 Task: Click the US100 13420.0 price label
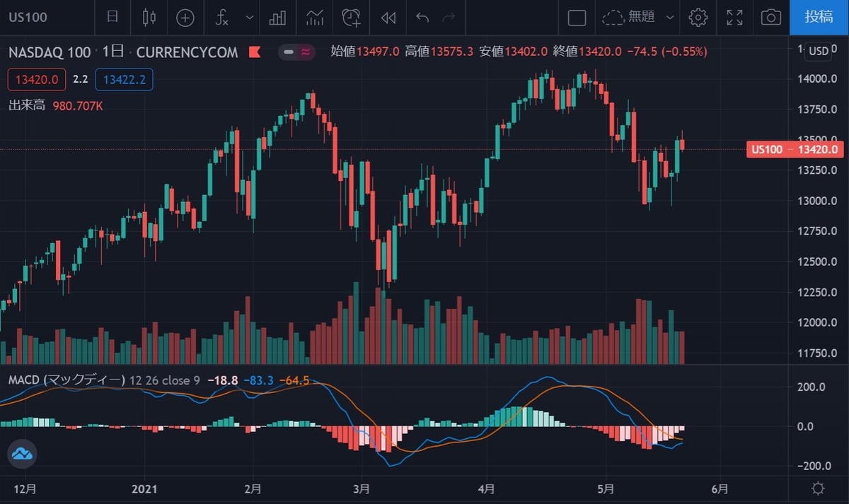[795, 149]
